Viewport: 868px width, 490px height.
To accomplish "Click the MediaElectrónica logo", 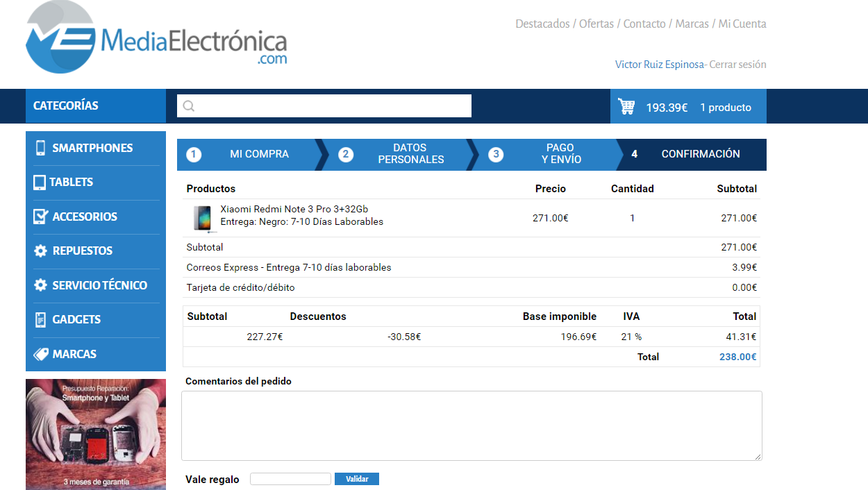I will click(x=156, y=37).
